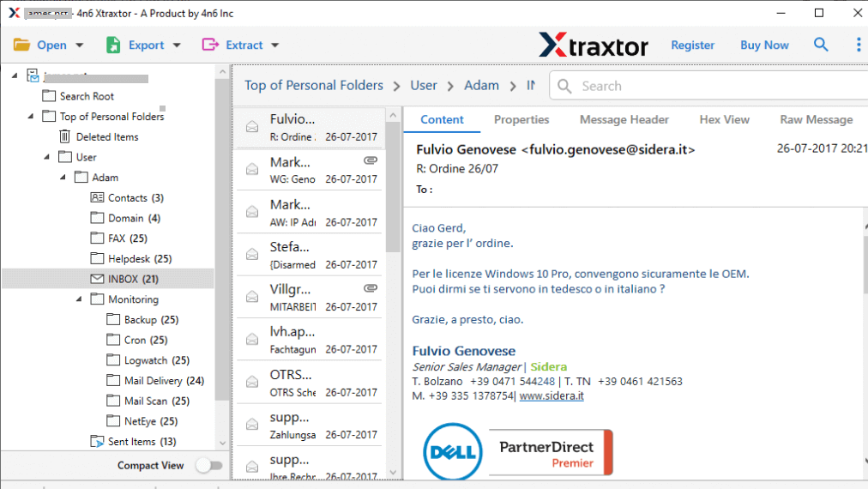Click the www.sidera.it hyperlink
Screen dimensions: 868x489
(552, 396)
